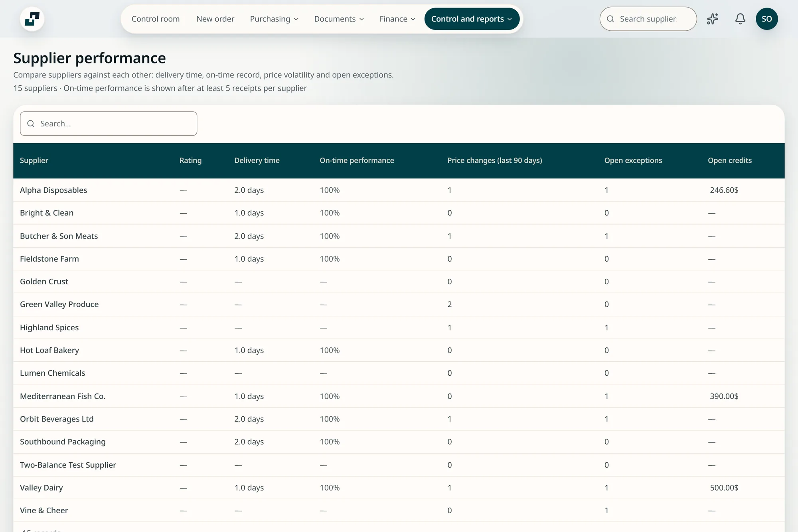Viewport: 798px width, 532px height.
Task: Expand the Finance menu
Action: pyautogui.click(x=397, y=19)
